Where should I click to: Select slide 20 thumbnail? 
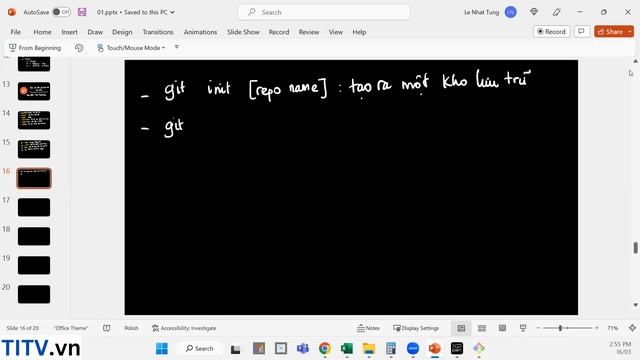tap(34, 294)
